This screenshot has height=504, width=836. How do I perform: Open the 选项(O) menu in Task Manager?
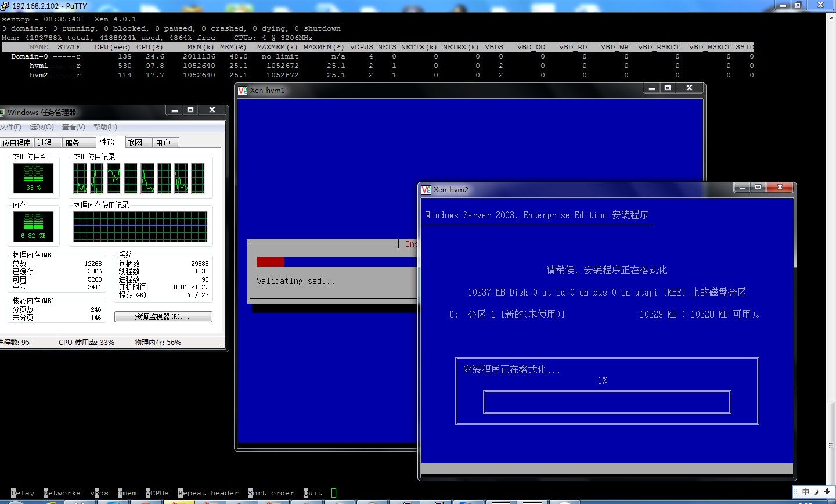[41, 127]
